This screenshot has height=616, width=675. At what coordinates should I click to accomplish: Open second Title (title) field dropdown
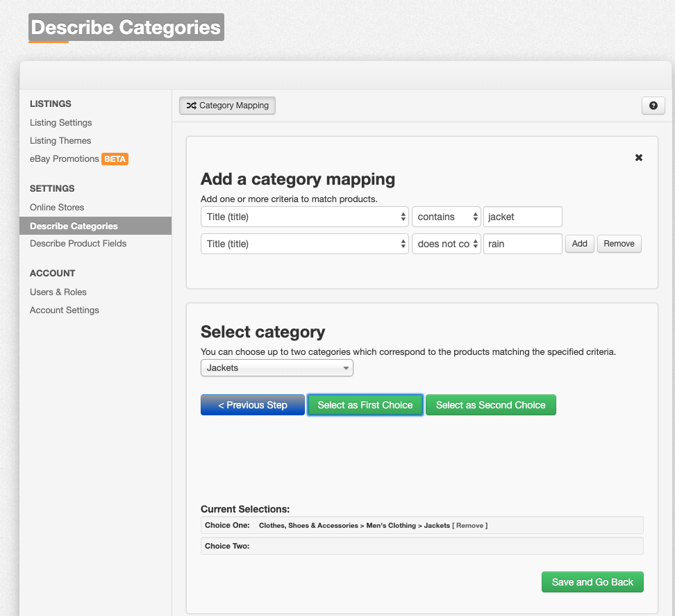pos(304,244)
